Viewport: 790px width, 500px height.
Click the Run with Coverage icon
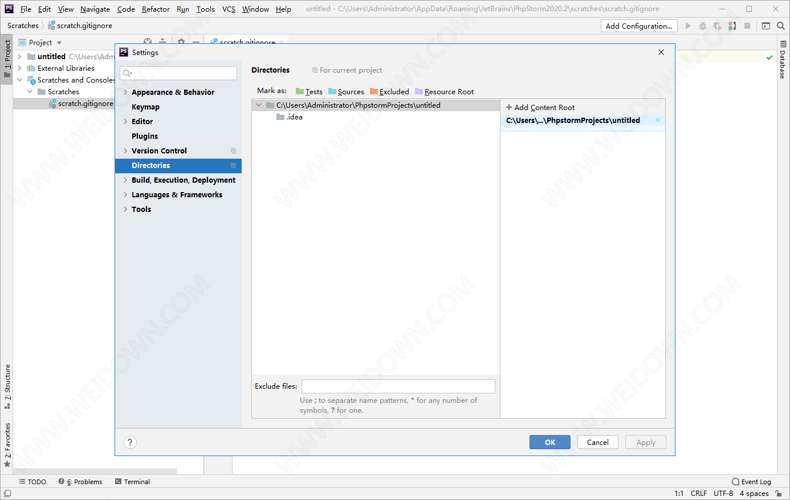click(x=717, y=26)
